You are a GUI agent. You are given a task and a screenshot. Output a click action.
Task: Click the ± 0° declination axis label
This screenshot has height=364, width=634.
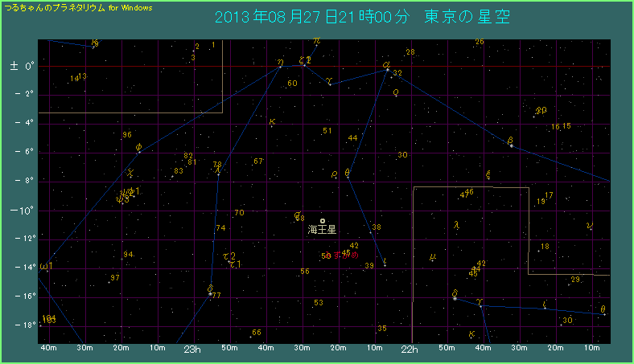(x=21, y=66)
